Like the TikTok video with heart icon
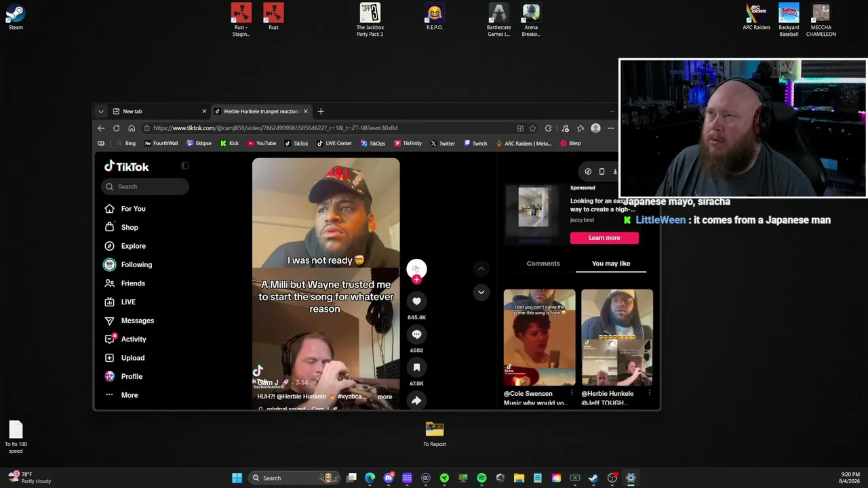 416,301
